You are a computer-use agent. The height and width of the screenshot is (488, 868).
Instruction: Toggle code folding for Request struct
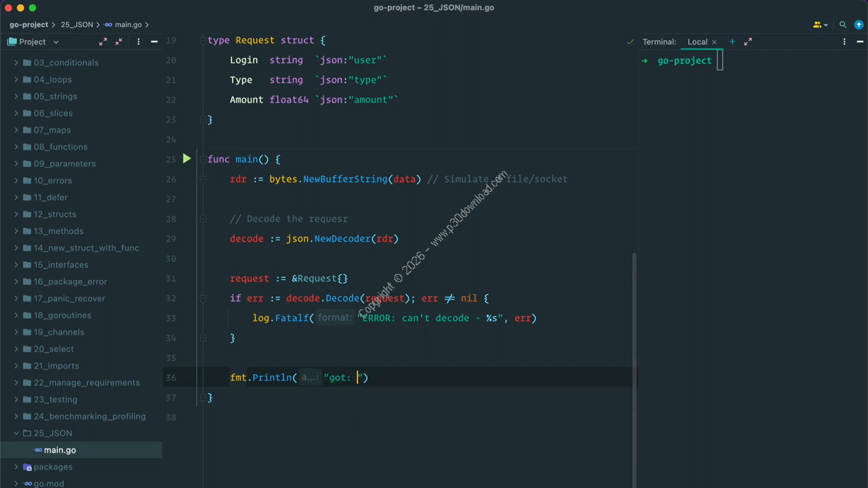202,41
